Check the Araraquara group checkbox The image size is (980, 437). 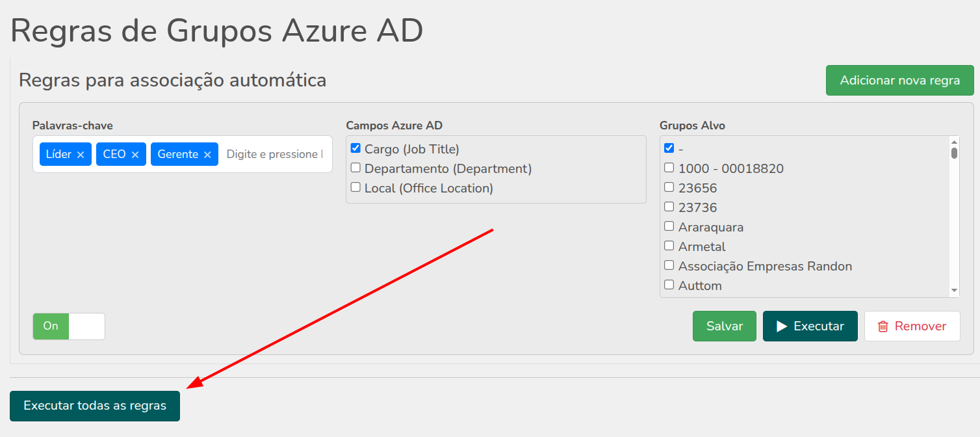pyautogui.click(x=669, y=226)
